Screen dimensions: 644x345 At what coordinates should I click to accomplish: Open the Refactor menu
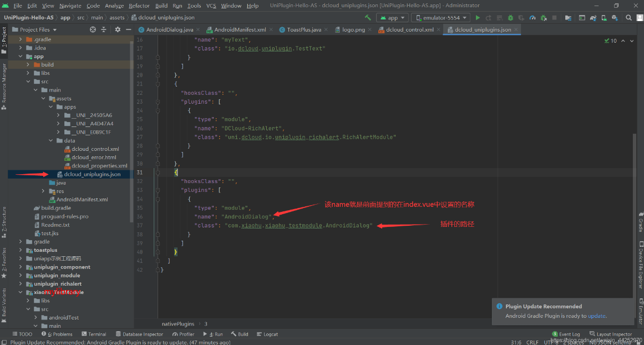pos(139,6)
